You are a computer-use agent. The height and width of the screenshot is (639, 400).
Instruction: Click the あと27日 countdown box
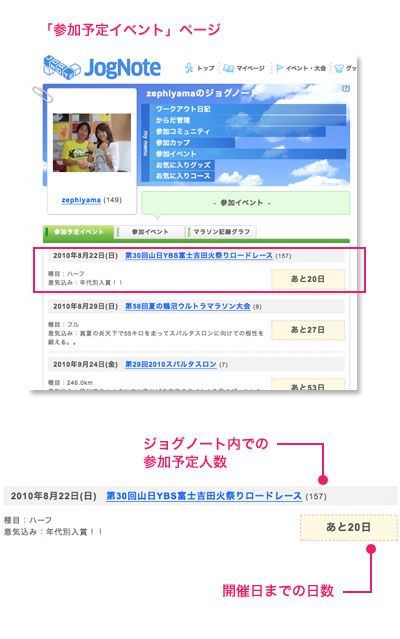[308, 330]
